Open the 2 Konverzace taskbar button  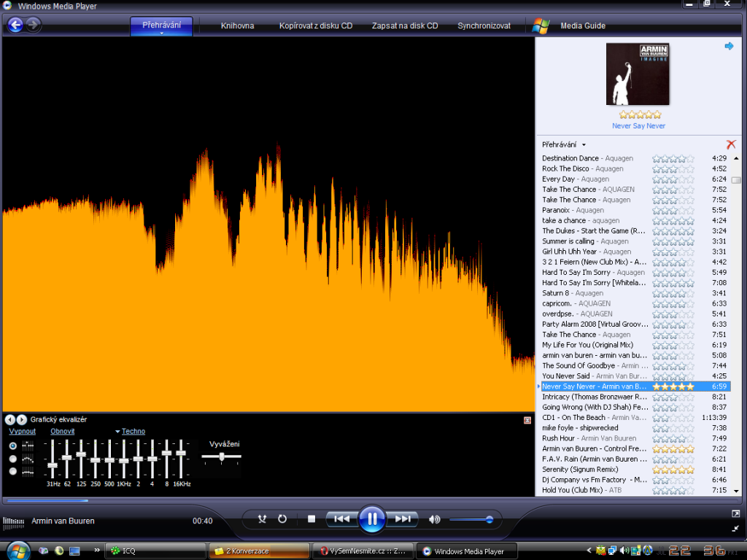259,551
